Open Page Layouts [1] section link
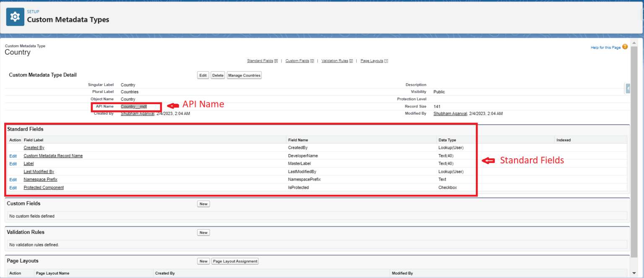 pos(372,60)
